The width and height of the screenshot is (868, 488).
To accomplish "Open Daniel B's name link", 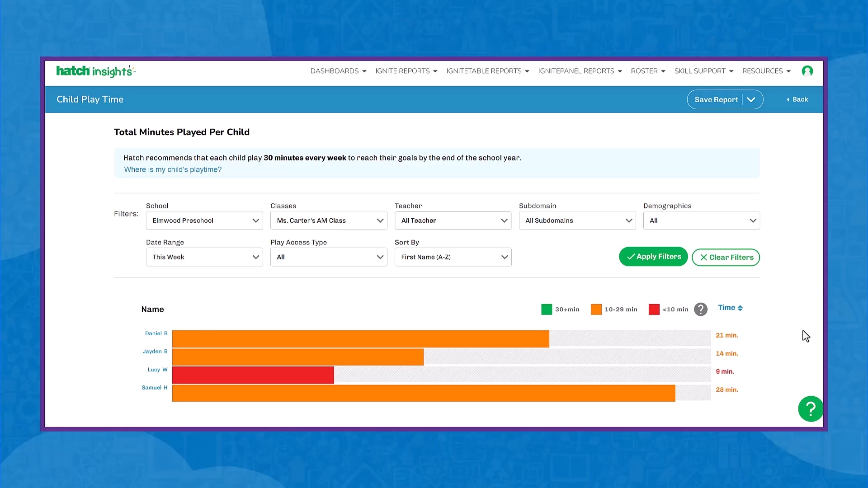I will [156, 333].
